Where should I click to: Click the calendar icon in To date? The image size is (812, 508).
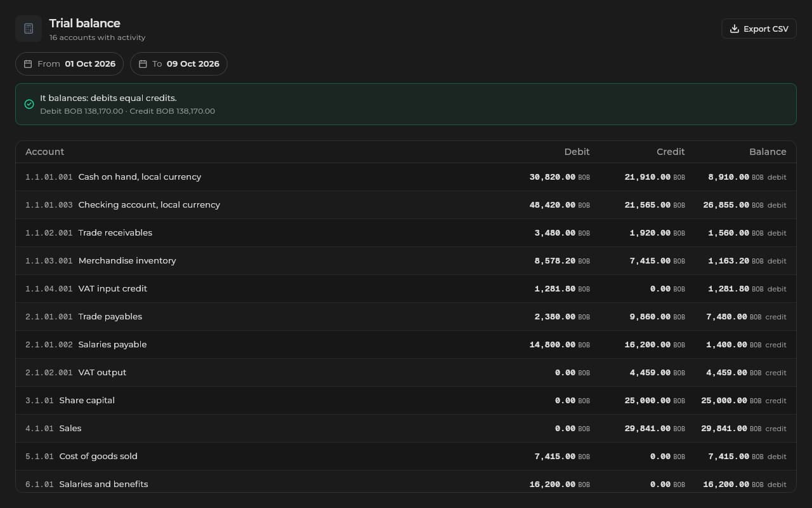click(x=143, y=64)
